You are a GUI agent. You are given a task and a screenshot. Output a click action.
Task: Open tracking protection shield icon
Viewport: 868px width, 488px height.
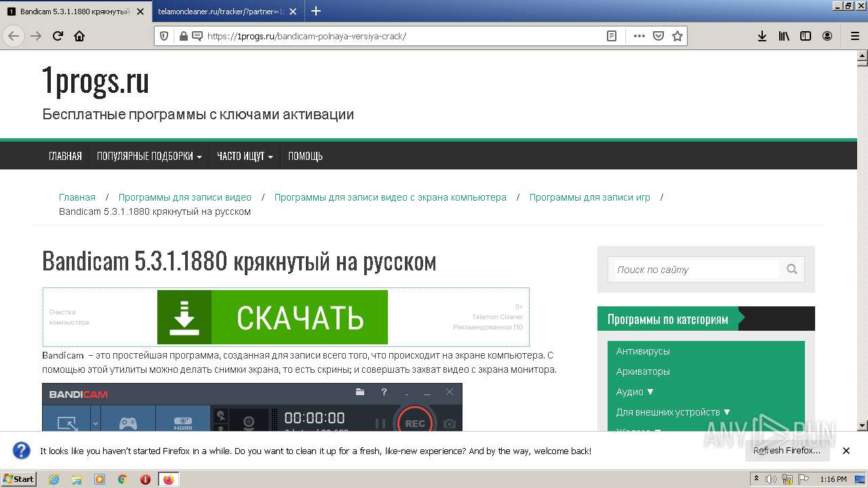click(x=165, y=37)
